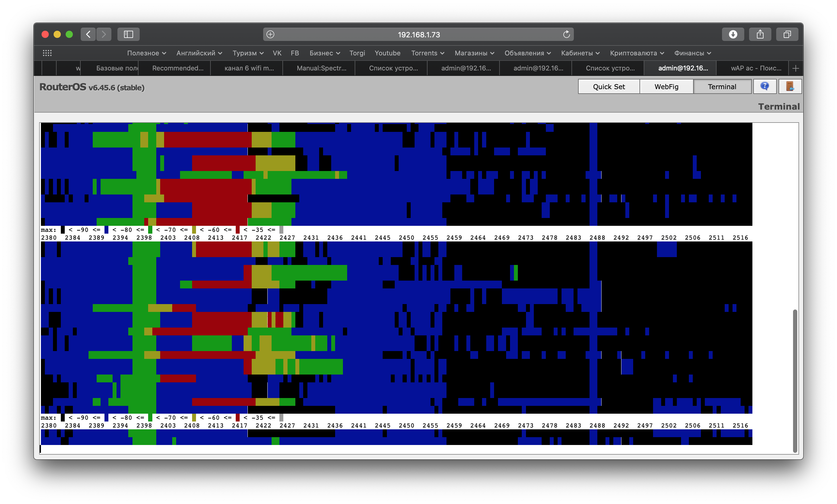
Task: Expand the Полезное bookmarks folder
Action: [x=146, y=53]
